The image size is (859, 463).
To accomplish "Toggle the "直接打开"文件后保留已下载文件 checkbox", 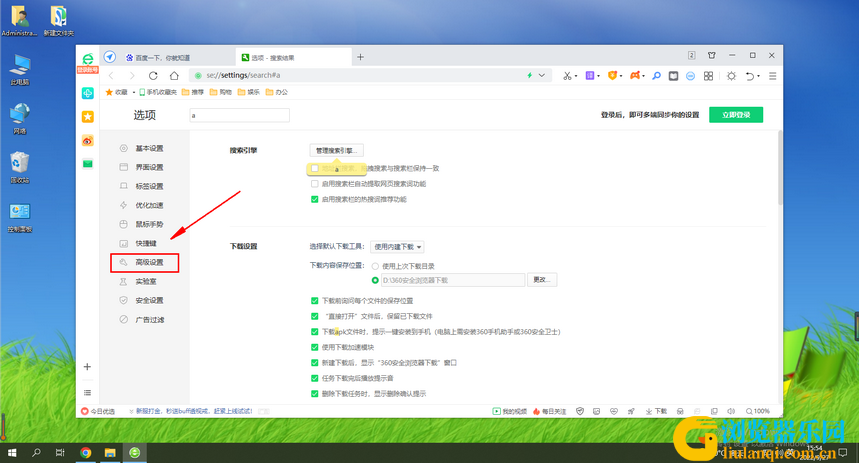I will [x=314, y=316].
